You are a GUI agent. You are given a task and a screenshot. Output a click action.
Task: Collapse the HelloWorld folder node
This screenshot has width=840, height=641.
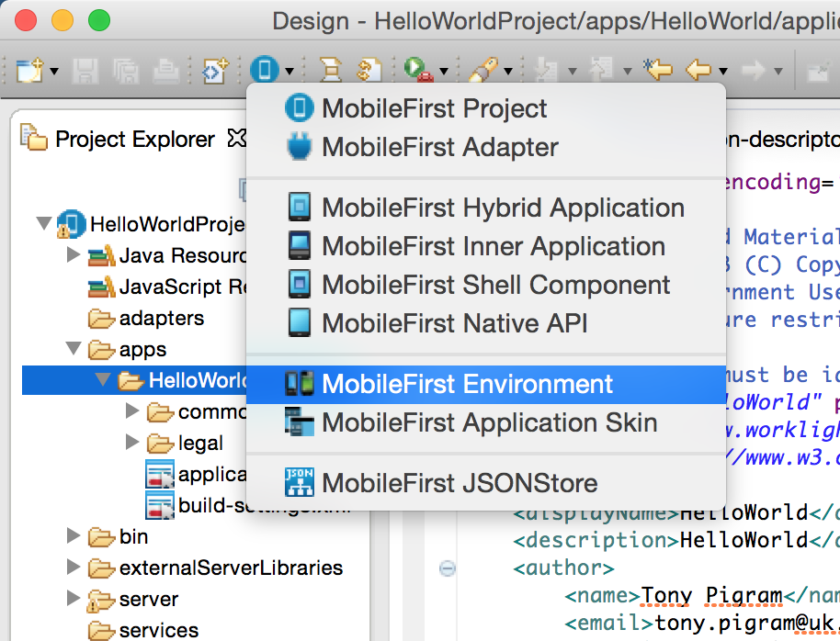103,379
